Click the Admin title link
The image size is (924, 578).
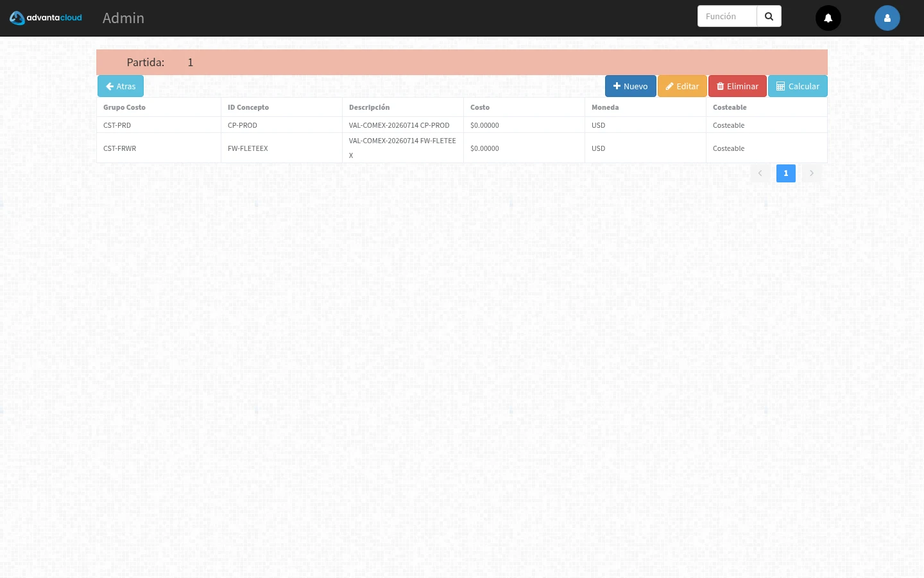123,18
